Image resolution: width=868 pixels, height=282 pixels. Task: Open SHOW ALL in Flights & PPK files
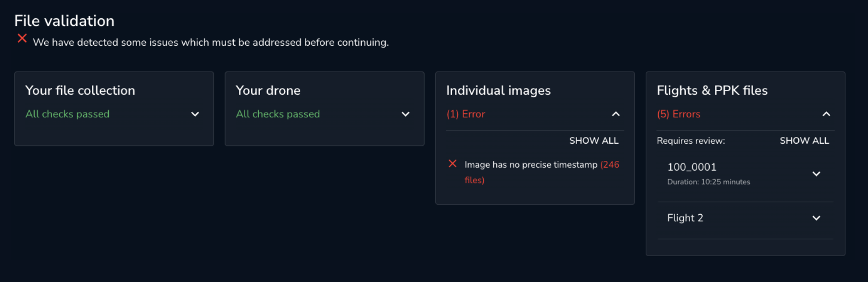pyautogui.click(x=804, y=140)
